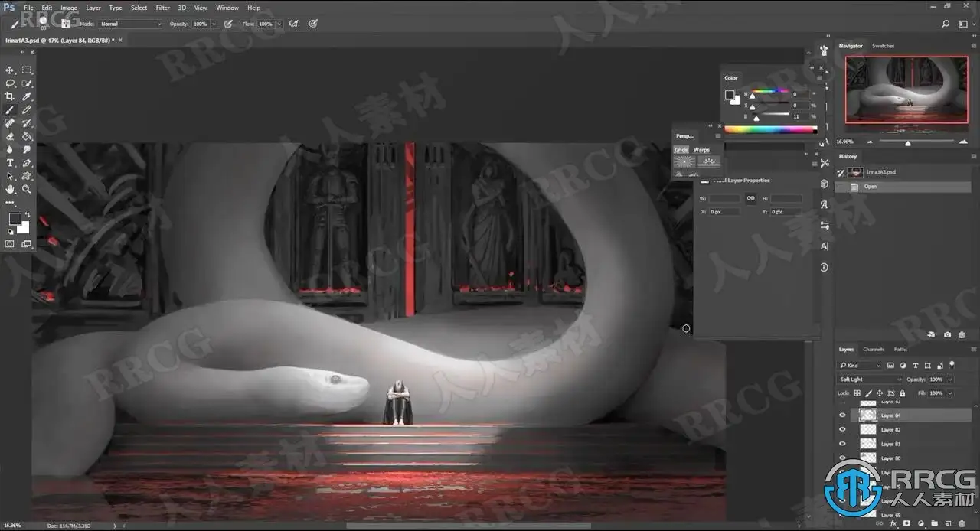This screenshot has height=531, width=980.
Task: Reset default foreground and background colors
Action: (11, 232)
